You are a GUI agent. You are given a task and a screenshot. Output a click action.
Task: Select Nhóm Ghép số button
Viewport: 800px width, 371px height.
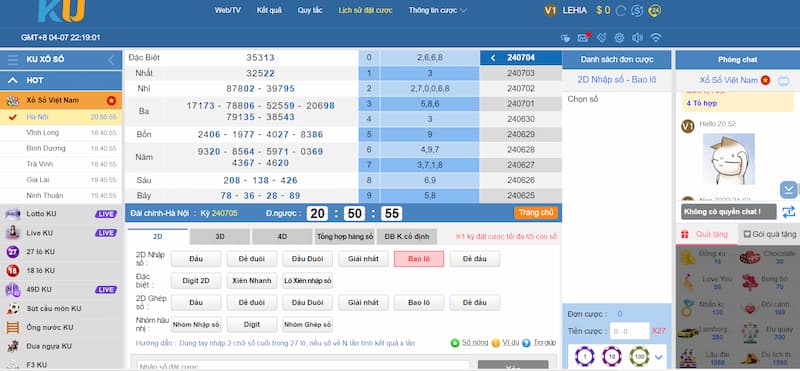pos(308,325)
